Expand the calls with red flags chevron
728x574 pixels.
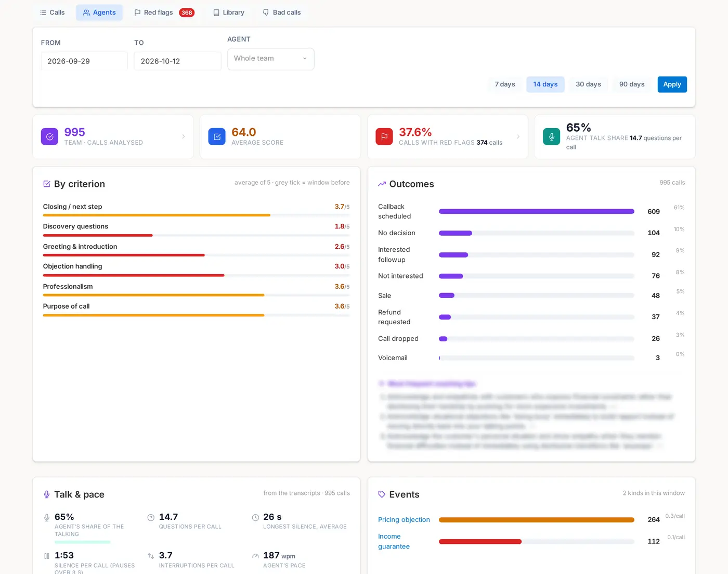point(518,136)
